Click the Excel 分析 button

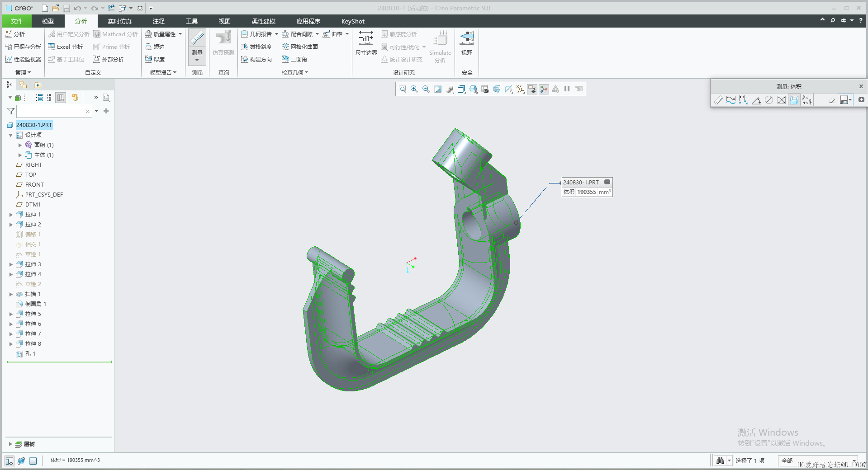[x=66, y=47]
